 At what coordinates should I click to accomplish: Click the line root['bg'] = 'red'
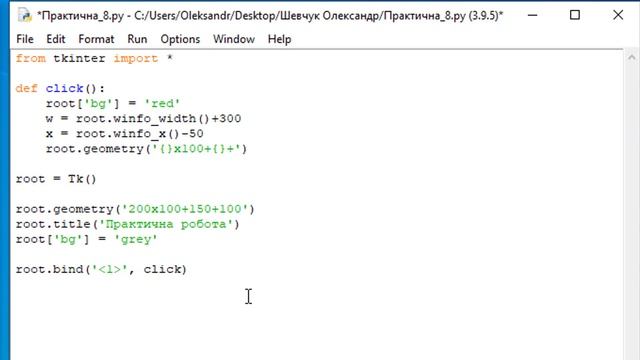tap(113, 104)
